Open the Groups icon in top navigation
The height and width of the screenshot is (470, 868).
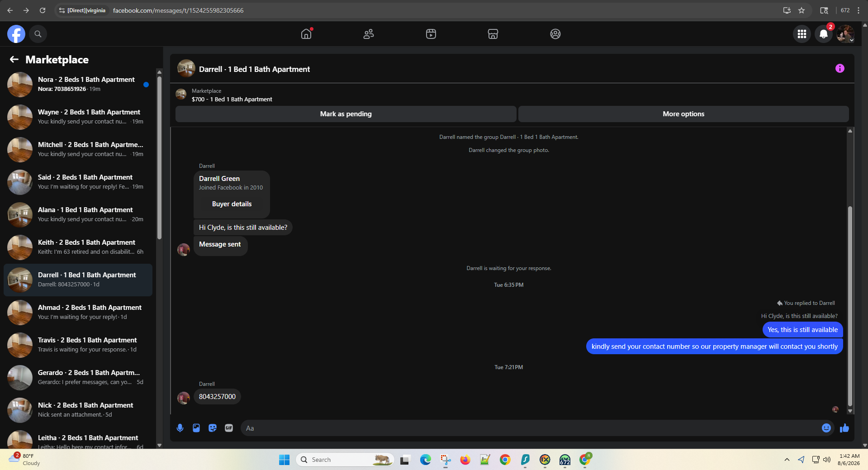[555, 34]
